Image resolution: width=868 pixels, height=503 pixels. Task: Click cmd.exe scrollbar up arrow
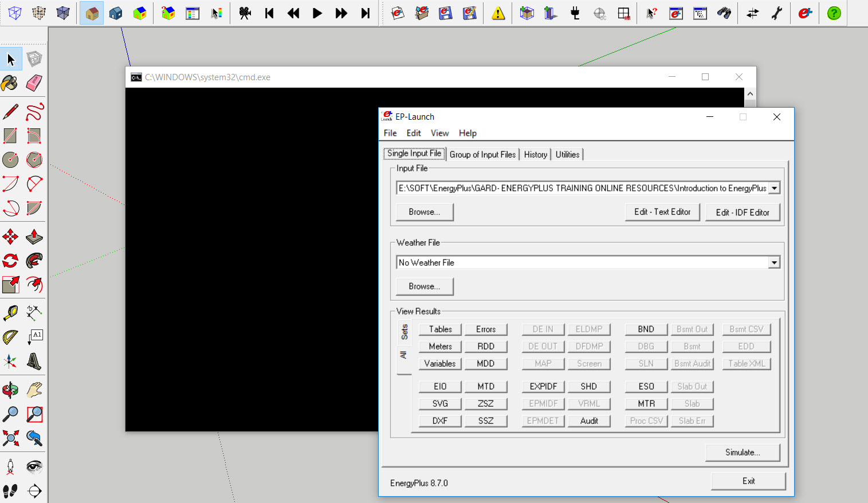750,94
